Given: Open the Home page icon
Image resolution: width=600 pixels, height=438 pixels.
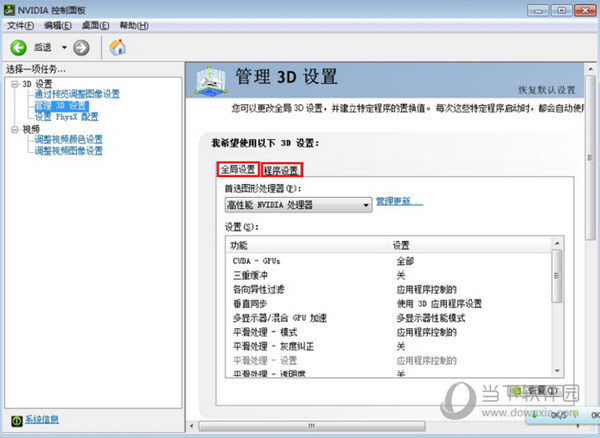Looking at the screenshot, I should pos(117,47).
